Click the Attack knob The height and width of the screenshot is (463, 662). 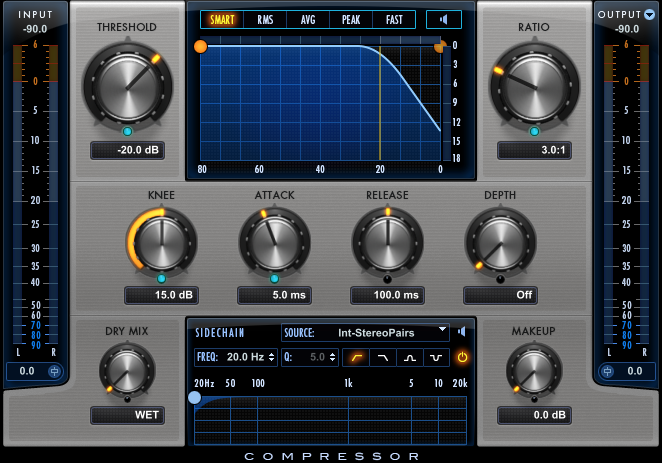tap(274, 244)
